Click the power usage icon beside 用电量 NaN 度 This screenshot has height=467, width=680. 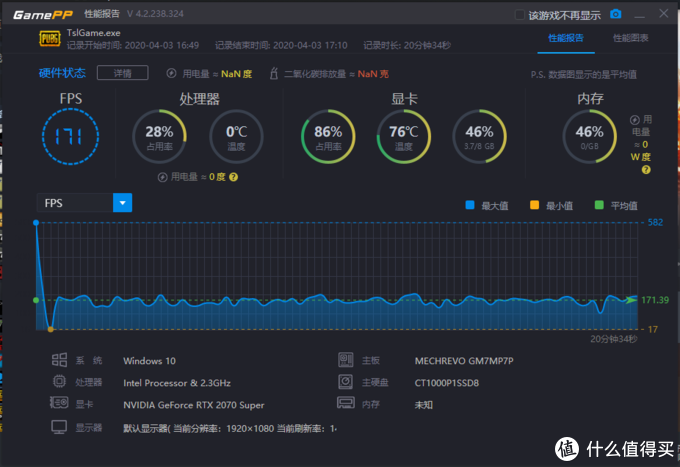171,73
